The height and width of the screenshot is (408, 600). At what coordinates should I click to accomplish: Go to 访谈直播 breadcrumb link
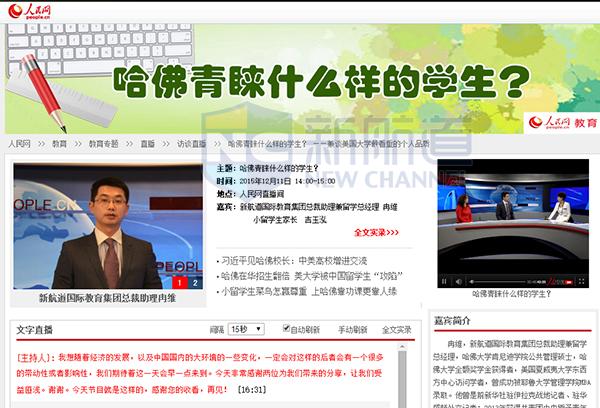[x=191, y=144]
